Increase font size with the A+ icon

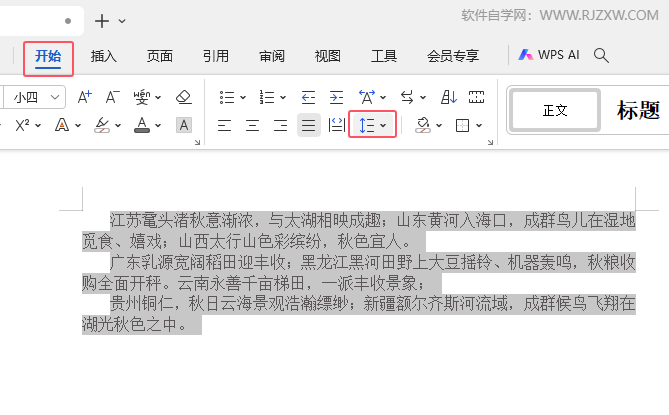click(84, 97)
